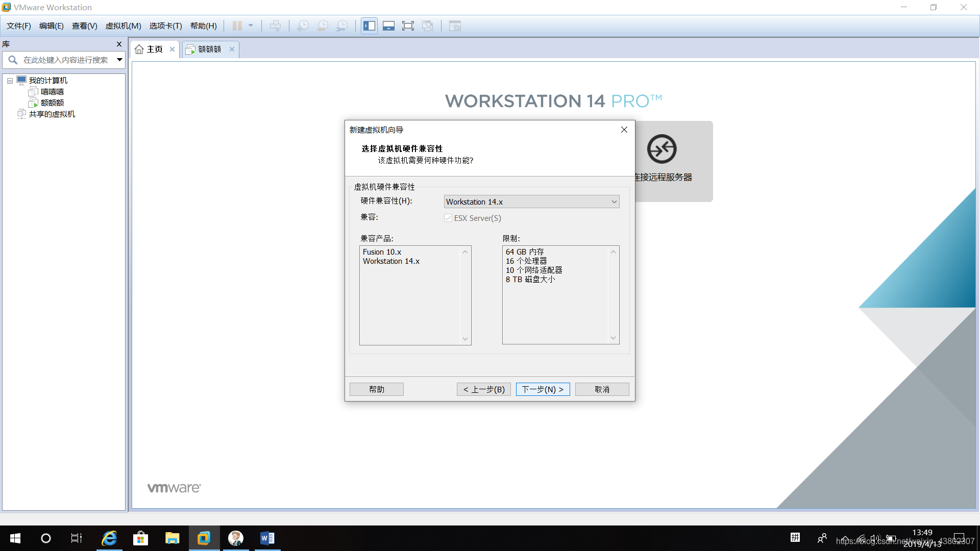
Task: Select the 嘻嘻嘻 virtual machine
Action: 52,92
